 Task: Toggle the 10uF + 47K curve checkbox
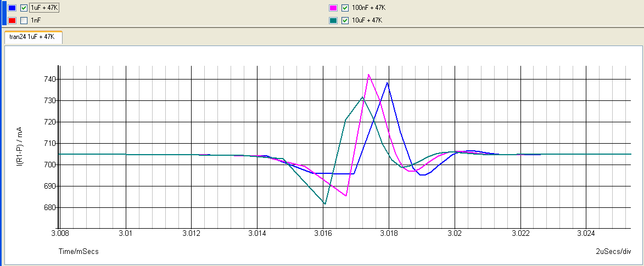[345, 20]
